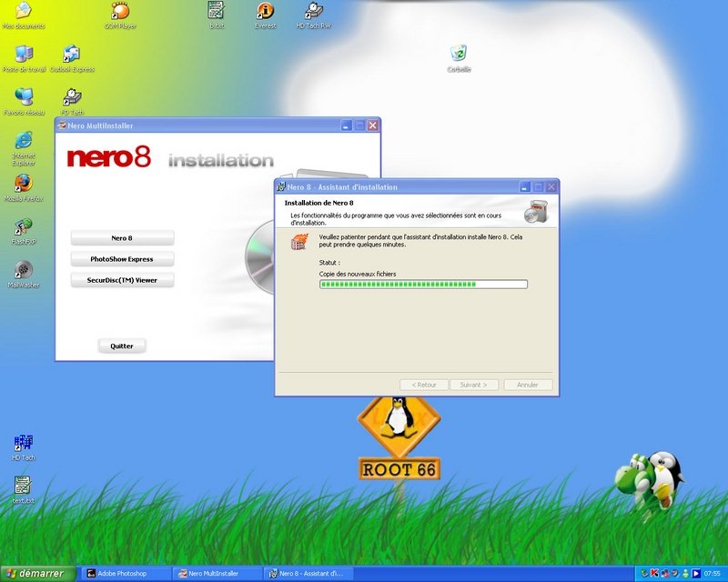The width and height of the screenshot is (728, 582).
Task: Switch to Nero MultiInstaller taskbar button
Action: click(x=217, y=574)
